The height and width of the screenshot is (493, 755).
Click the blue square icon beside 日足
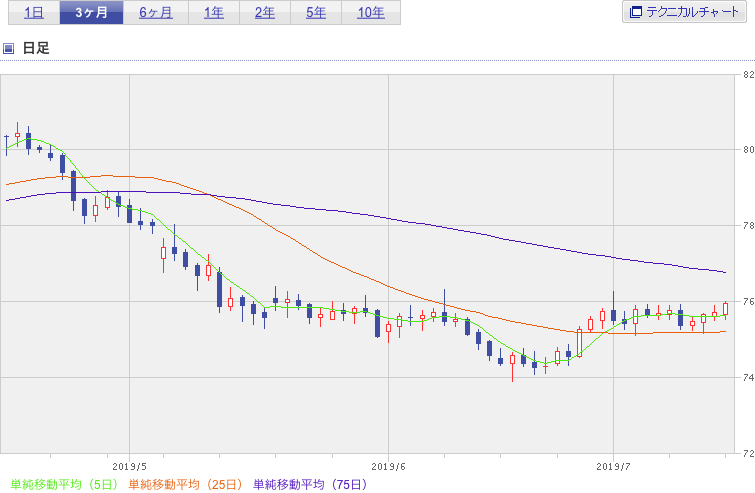point(8,48)
